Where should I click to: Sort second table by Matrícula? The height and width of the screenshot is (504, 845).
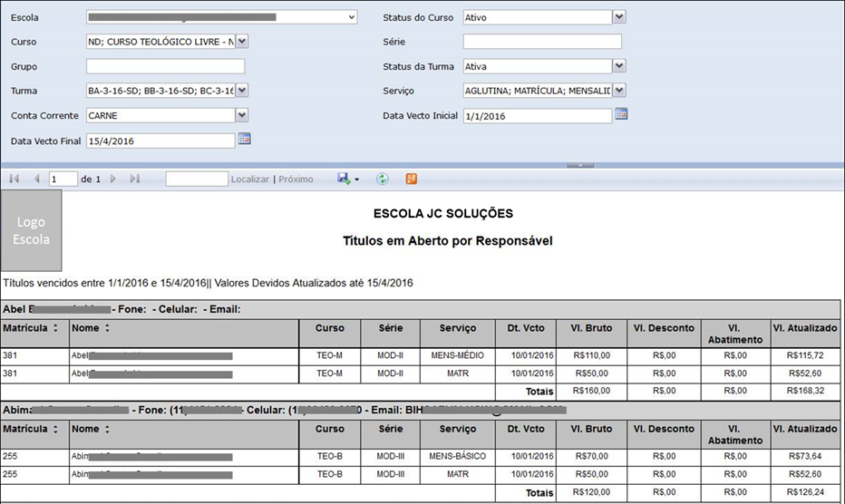point(55,429)
